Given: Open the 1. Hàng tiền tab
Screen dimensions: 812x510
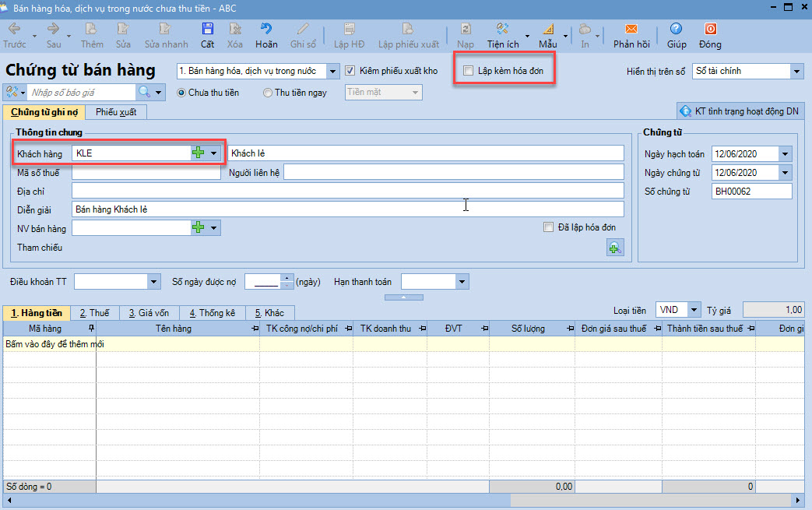Looking at the screenshot, I should (37, 313).
